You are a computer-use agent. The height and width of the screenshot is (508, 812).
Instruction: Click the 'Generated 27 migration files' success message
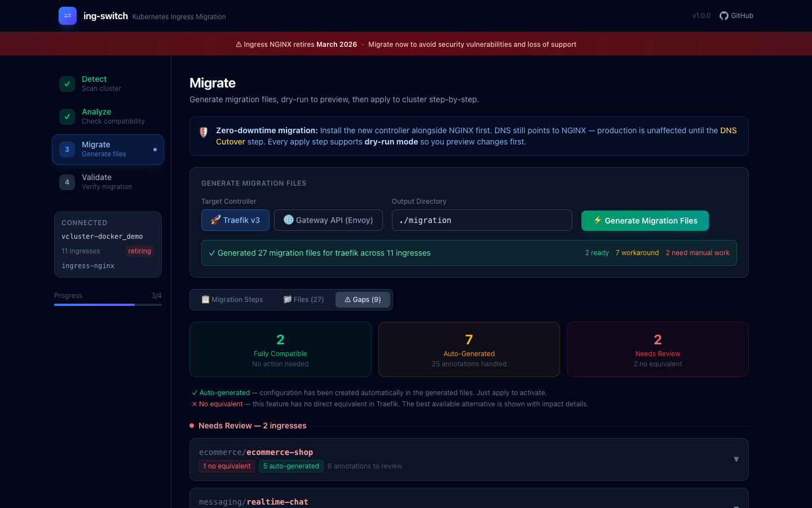320,253
